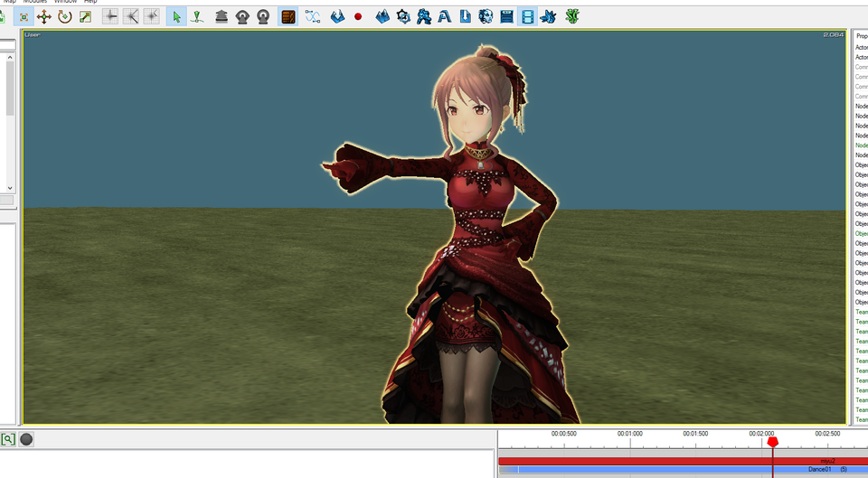The height and width of the screenshot is (478, 868).
Task: Click the green magnifier icon below viewport
Action: (8, 439)
